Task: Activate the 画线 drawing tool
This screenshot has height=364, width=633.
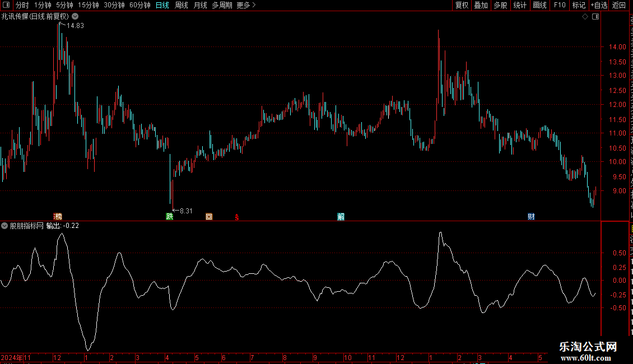Action: pyautogui.click(x=539, y=5)
